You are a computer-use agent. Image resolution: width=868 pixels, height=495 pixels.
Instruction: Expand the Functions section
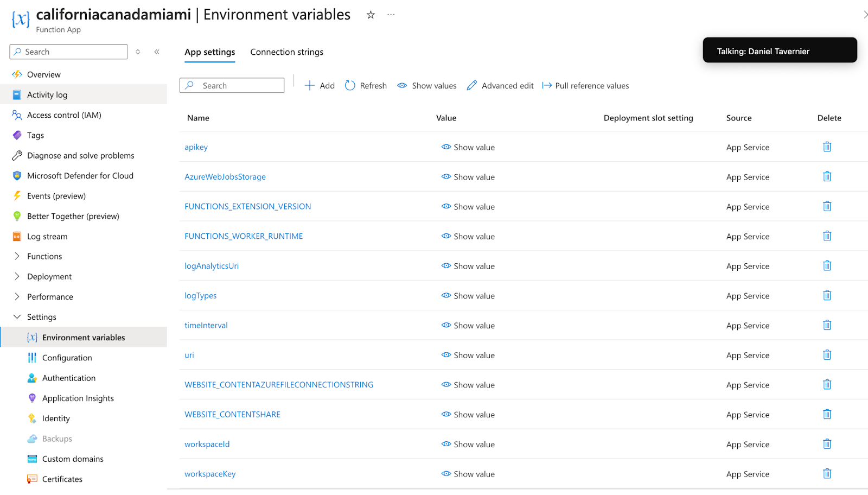(x=17, y=256)
